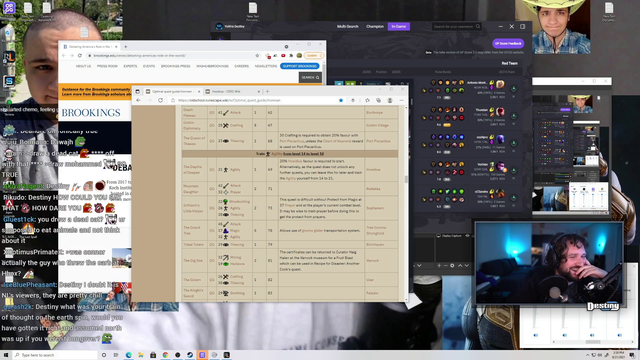Open the Hosidius location link

tap(373, 169)
